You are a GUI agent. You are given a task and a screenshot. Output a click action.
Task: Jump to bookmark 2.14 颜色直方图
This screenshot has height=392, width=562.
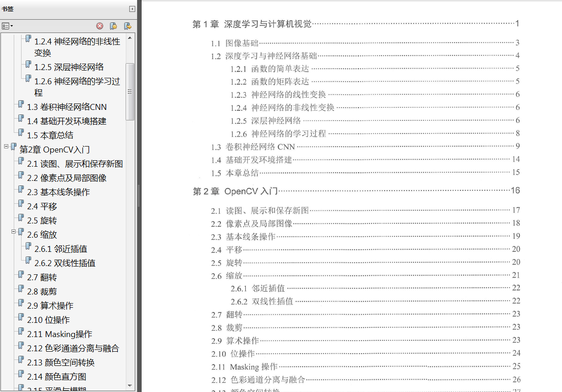pyautogui.click(x=56, y=377)
